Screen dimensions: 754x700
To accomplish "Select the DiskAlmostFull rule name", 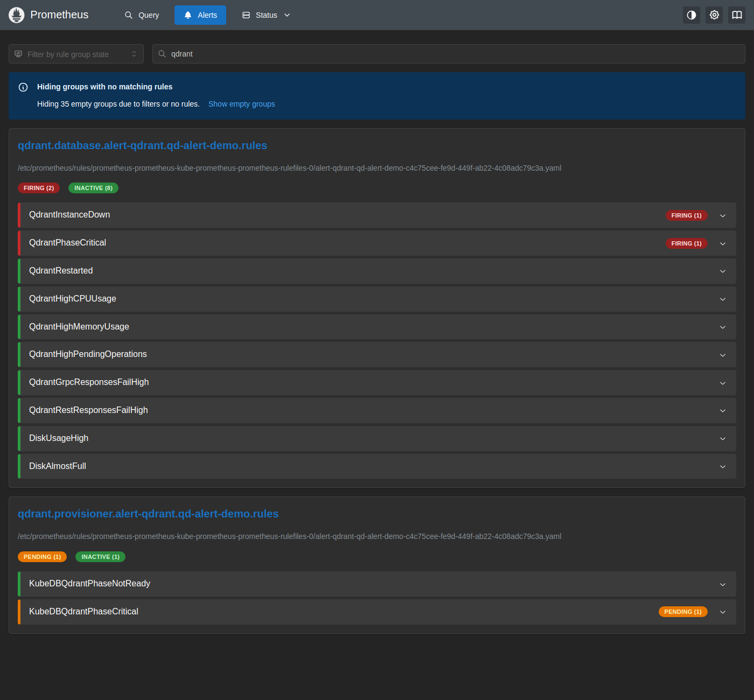I will coord(58,466).
